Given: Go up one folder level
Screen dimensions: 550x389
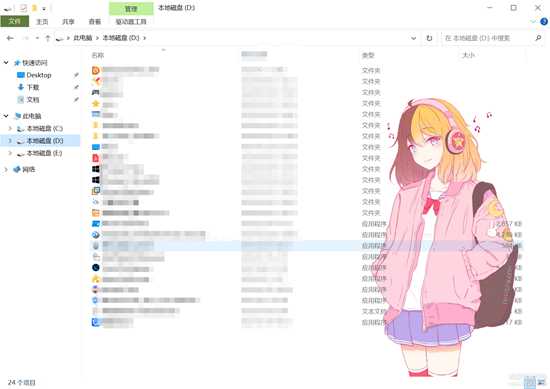Looking at the screenshot, I should [48, 38].
